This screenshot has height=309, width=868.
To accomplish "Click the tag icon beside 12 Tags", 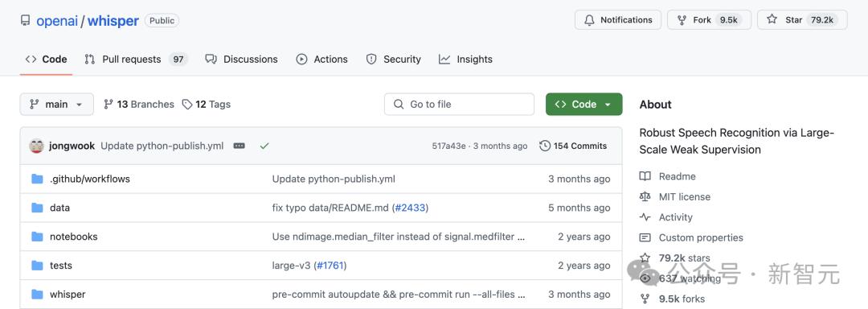I will tap(187, 104).
